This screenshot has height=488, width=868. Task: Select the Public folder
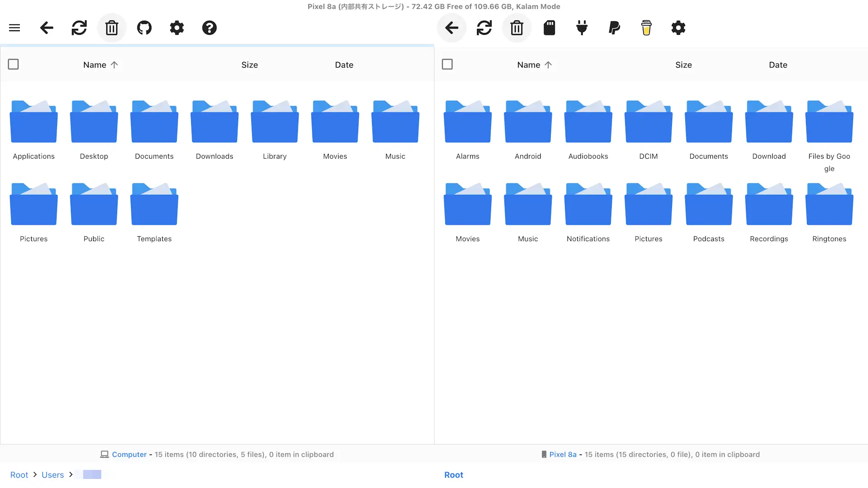[x=94, y=213]
